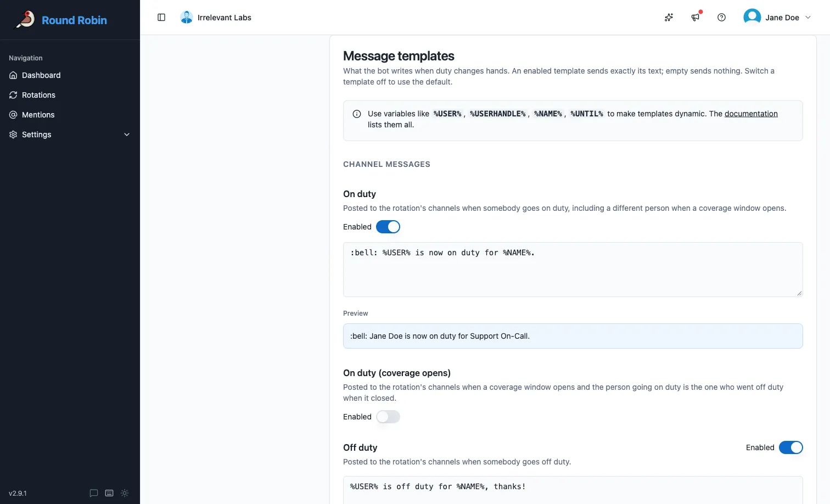830x504 pixels.
Task: Open the Jane Doe account dropdown arrow
Action: tap(808, 18)
